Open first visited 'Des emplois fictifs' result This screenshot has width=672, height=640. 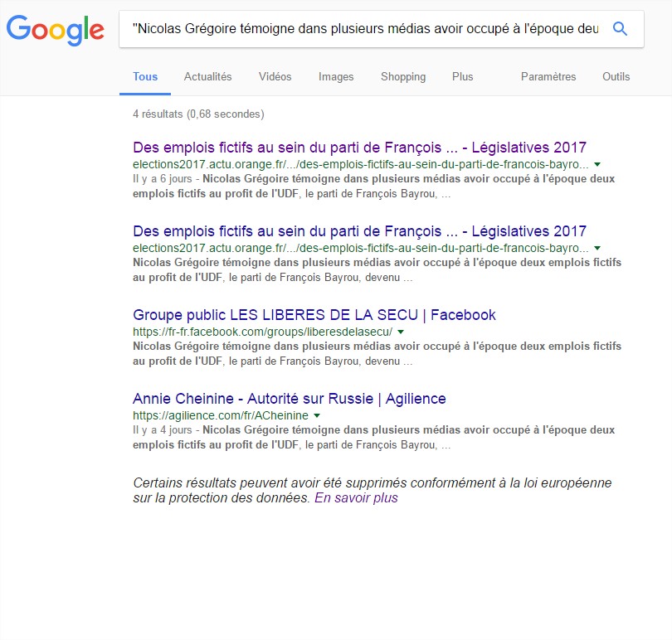(x=359, y=148)
